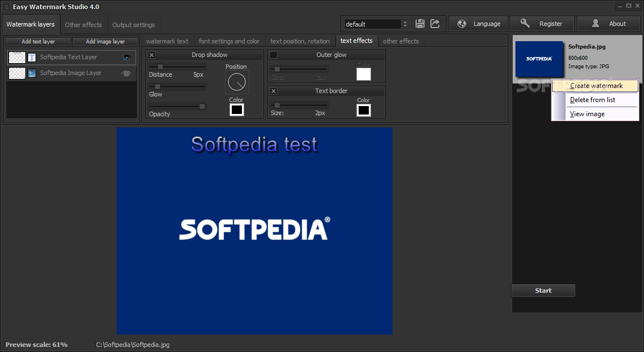Image resolution: width=644 pixels, height=352 pixels.
Task: Pick the Outer glow white Color swatch
Action: 364,74
